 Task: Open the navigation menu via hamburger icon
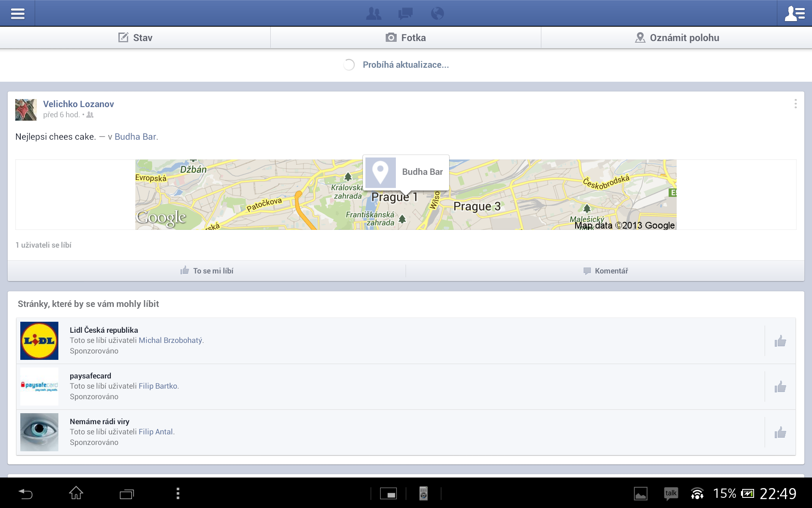(x=18, y=13)
